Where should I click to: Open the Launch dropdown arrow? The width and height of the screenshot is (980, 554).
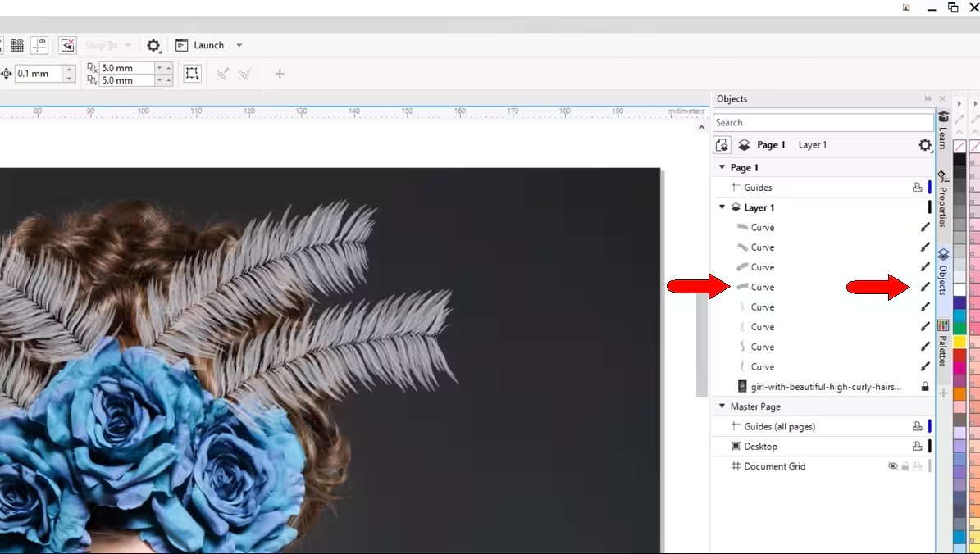tap(239, 46)
